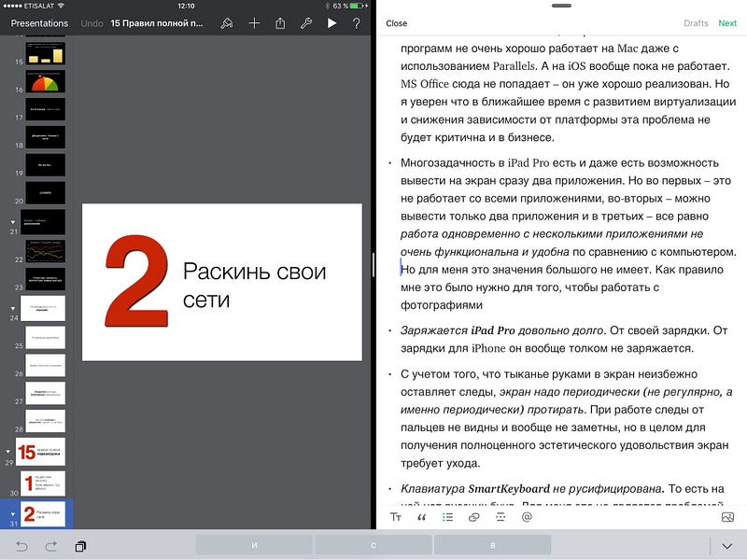Collapse the slide 24 group triangle

pyautogui.click(x=13, y=308)
